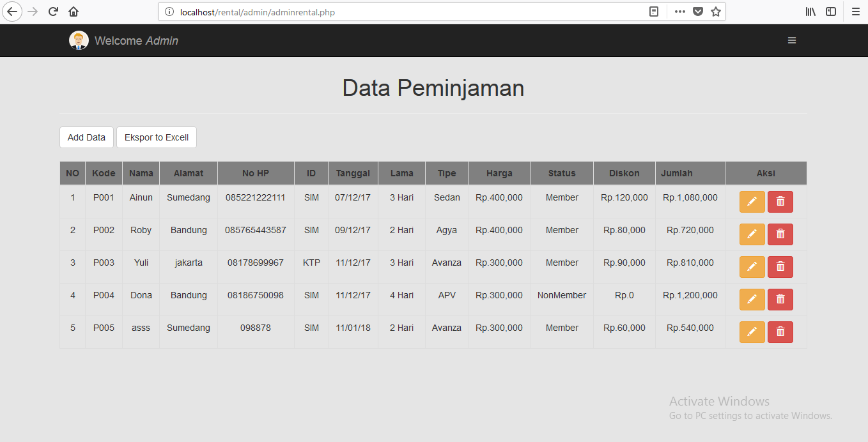Click the Status column header
868x442 pixels.
pos(561,172)
